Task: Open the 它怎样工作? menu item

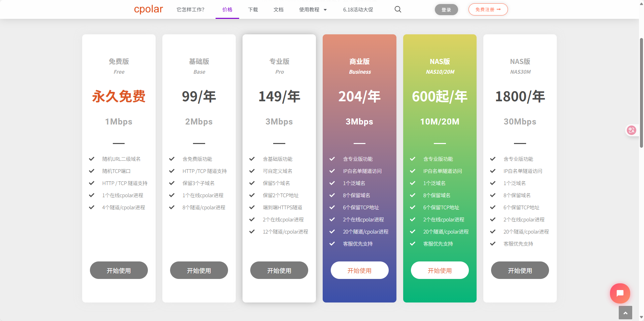Action: [190, 10]
